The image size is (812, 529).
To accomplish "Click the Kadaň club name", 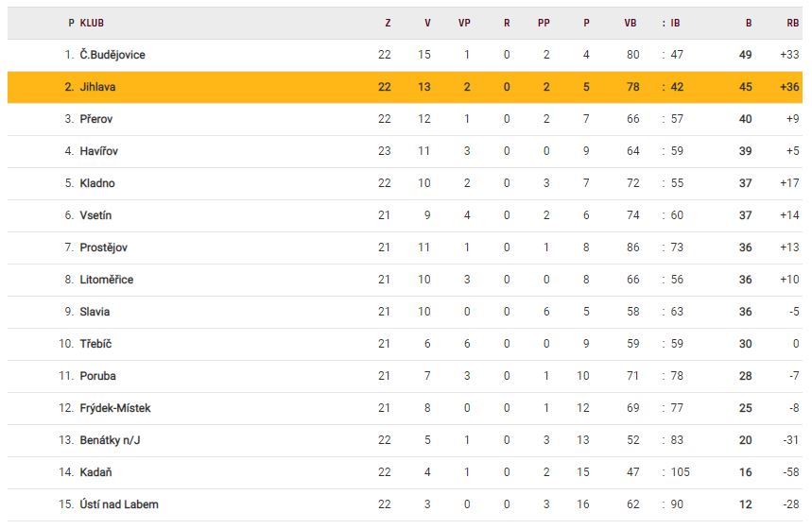I will coord(95,472).
